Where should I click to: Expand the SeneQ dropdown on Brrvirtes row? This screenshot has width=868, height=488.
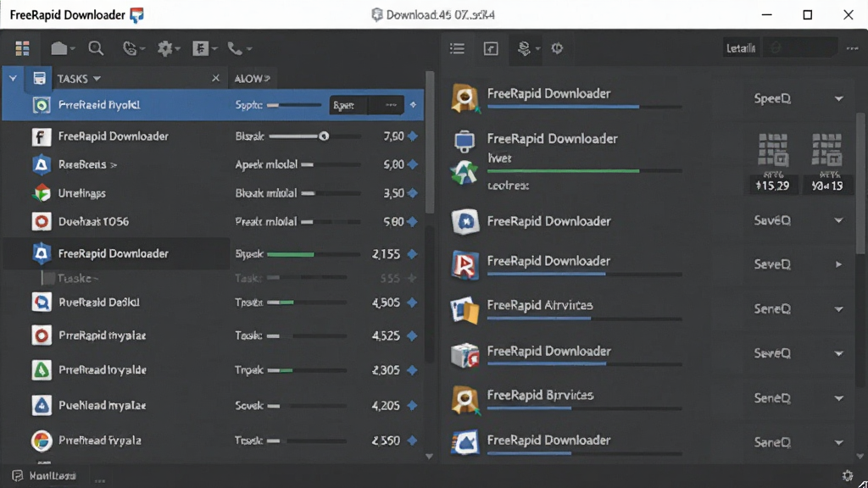839,398
